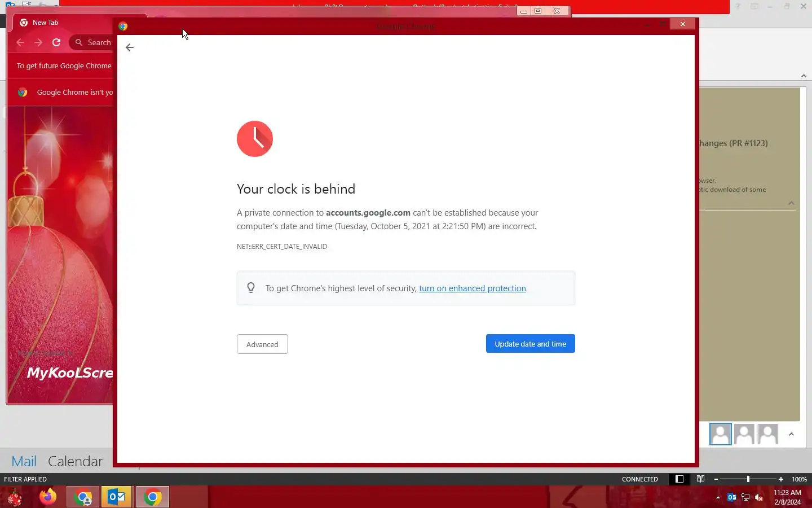Reload page in New Tab window

(x=56, y=42)
